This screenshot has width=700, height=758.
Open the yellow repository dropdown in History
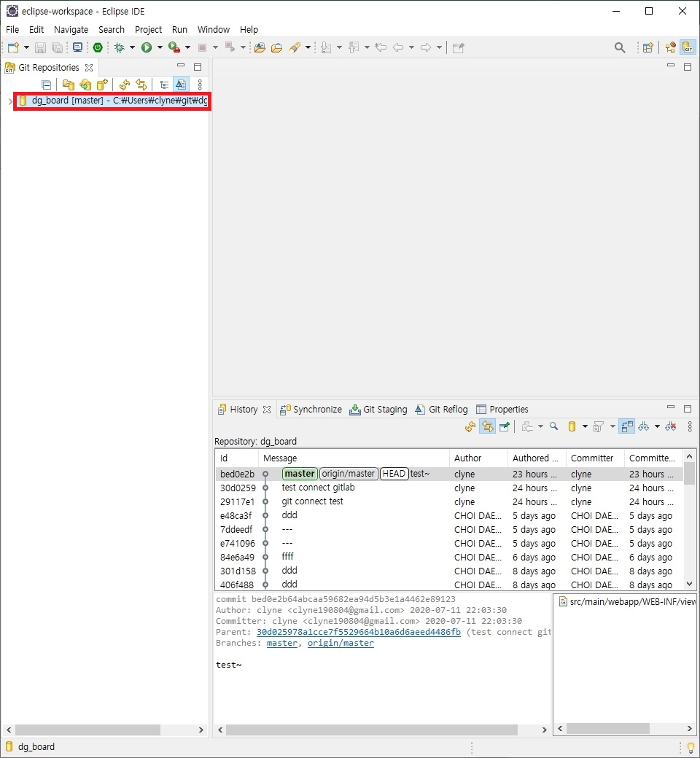[585, 426]
